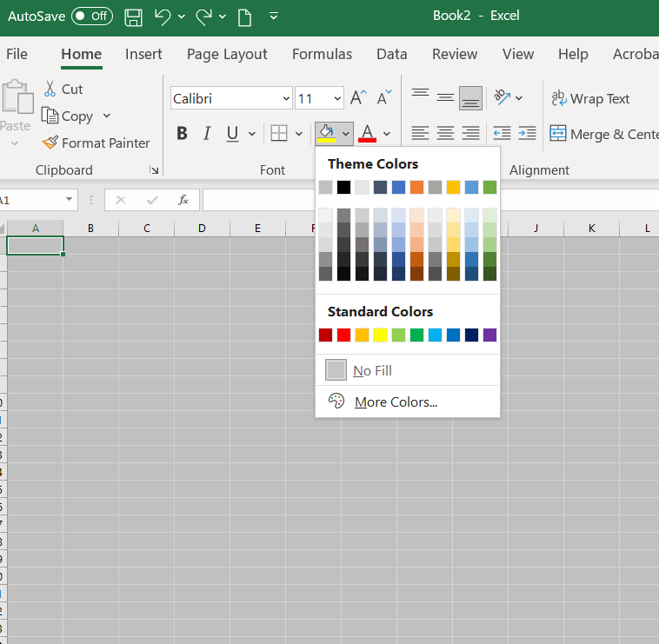Screen dimensions: 659x644
Task: Toggle Wrap Text option
Action: coord(590,99)
